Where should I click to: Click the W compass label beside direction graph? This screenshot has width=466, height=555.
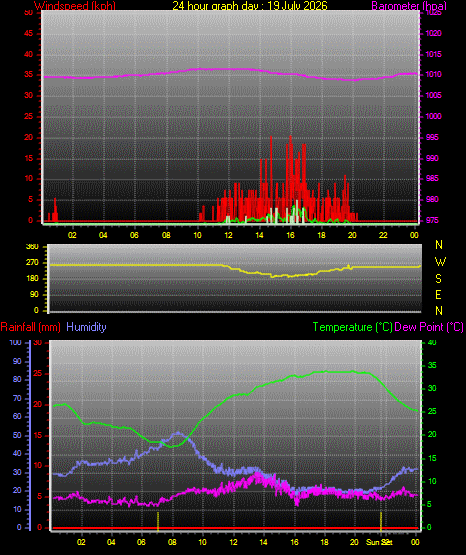point(440,262)
